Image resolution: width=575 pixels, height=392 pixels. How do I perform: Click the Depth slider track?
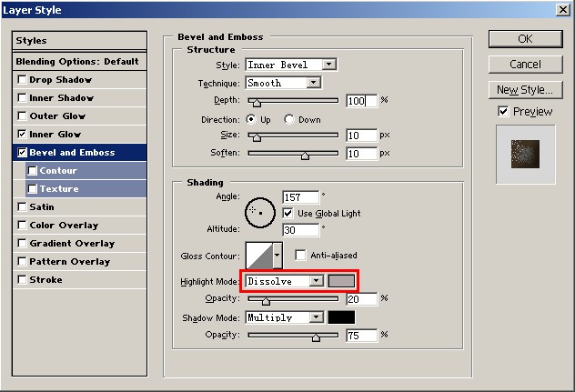293,101
